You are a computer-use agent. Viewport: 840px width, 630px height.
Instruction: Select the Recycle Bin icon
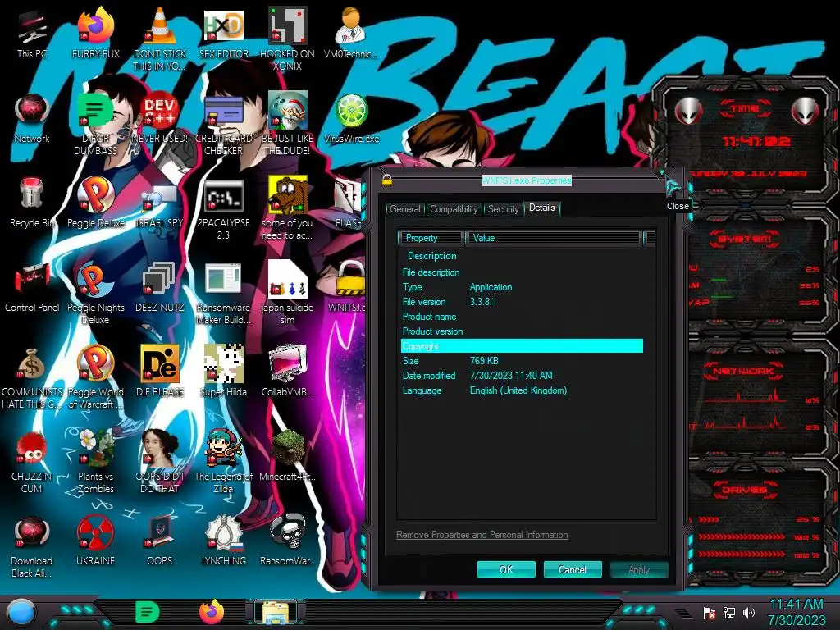(x=32, y=203)
